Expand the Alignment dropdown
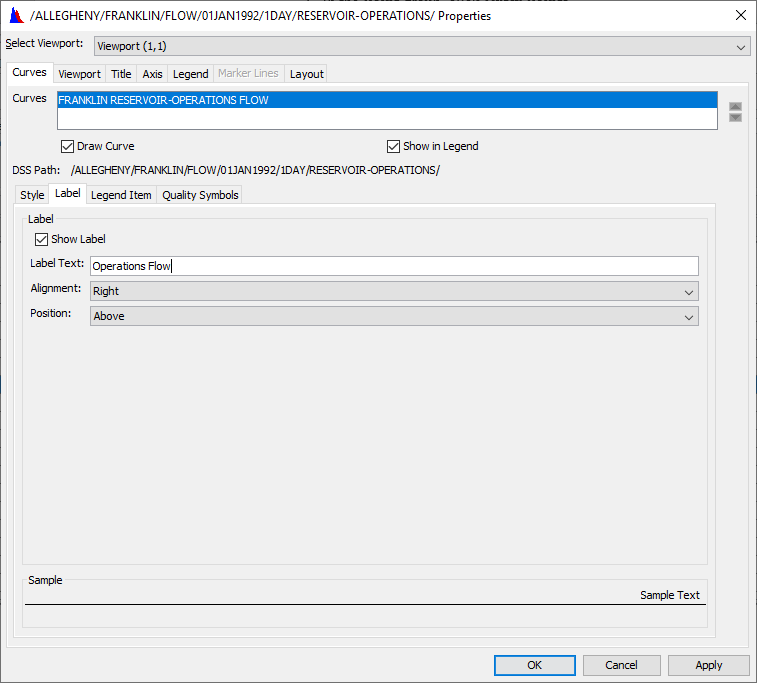 [x=394, y=291]
